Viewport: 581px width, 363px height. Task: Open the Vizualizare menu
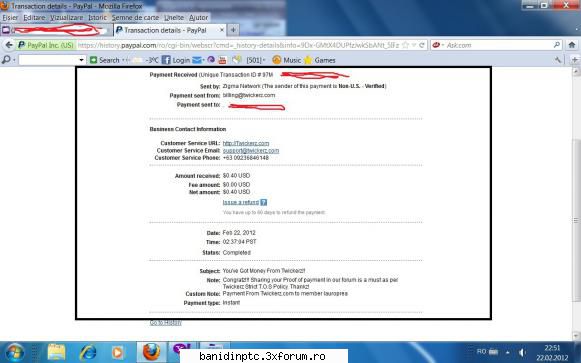coord(67,18)
